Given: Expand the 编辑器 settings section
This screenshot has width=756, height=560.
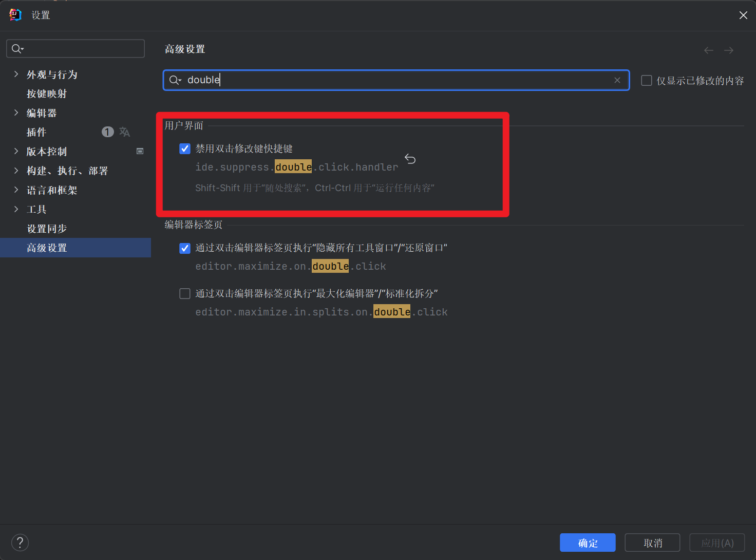Looking at the screenshot, I should tap(16, 113).
